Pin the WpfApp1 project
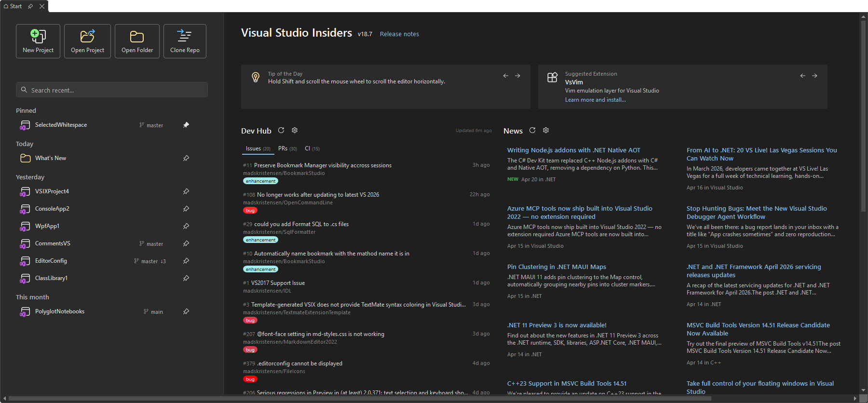This screenshot has width=868, height=403. (186, 226)
